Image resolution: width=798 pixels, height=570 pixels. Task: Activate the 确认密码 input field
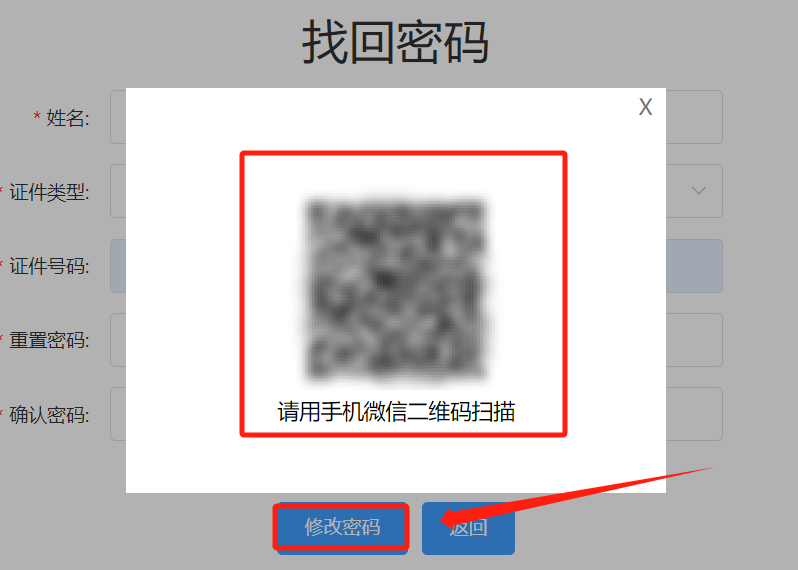click(x=416, y=414)
